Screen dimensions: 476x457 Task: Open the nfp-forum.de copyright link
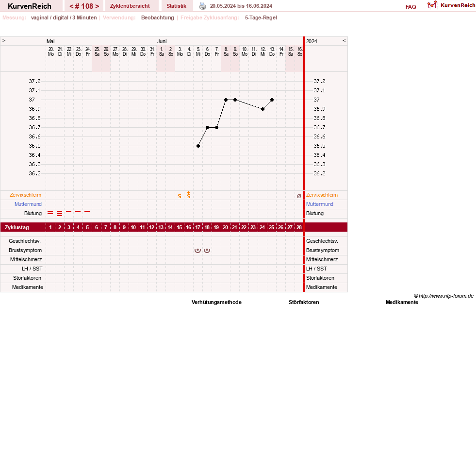click(x=443, y=296)
